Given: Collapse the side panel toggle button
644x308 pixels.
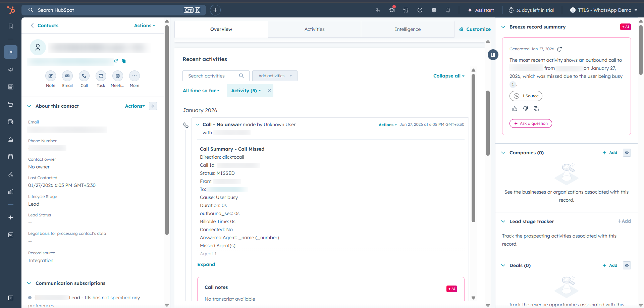Looking at the screenshot, I should (x=493, y=55).
